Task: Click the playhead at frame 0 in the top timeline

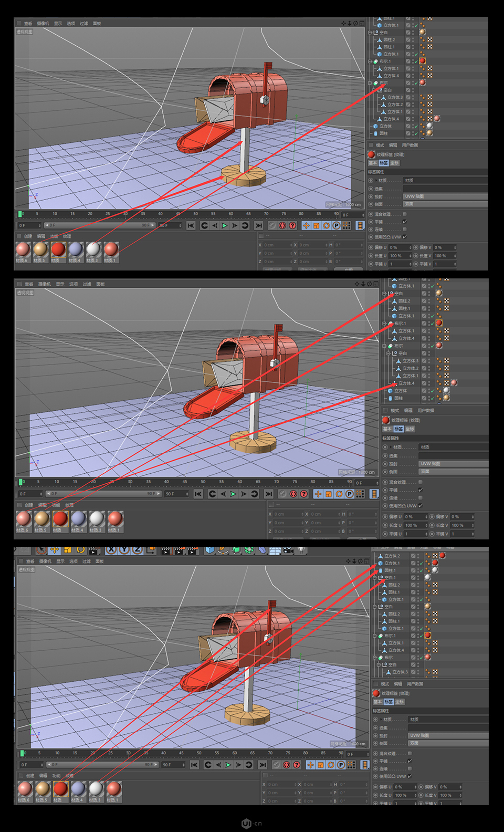Action: coord(21,214)
